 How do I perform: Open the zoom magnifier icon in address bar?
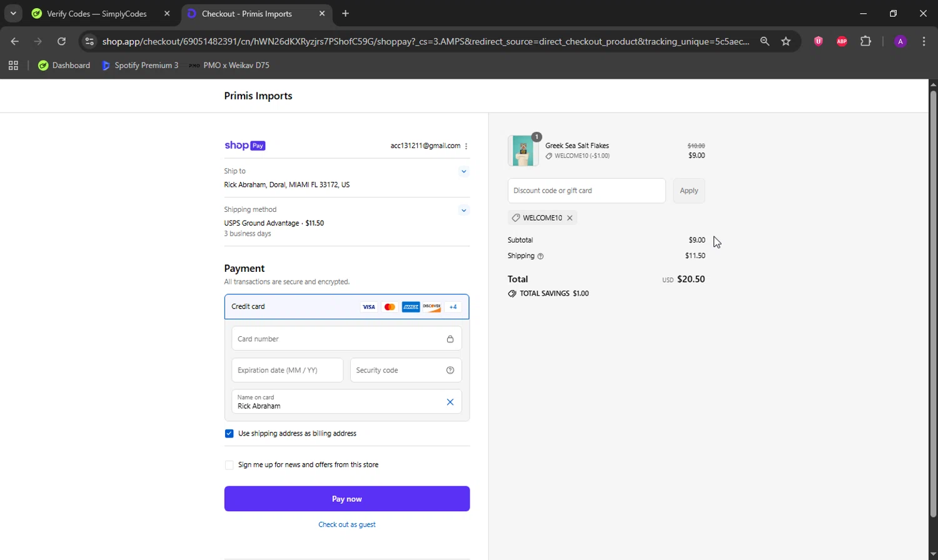click(765, 41)
